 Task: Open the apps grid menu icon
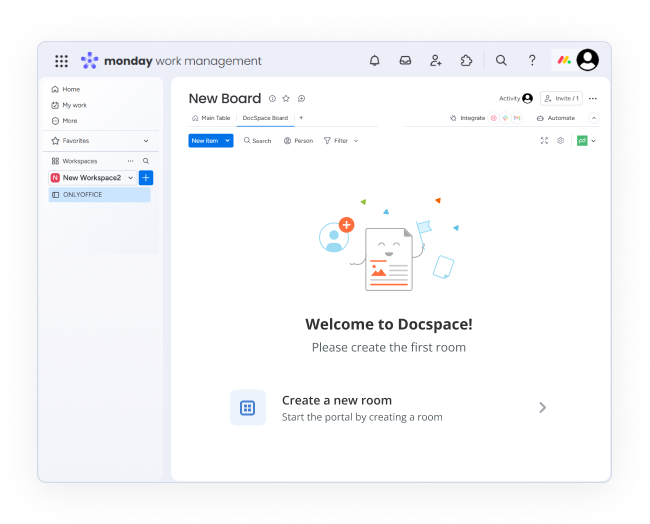click(x=62, y=61)
